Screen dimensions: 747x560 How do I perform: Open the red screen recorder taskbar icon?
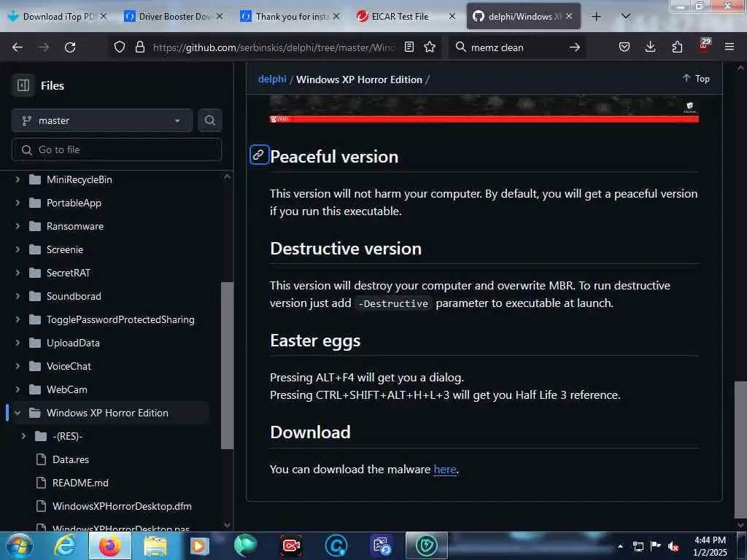pos(291,545)
